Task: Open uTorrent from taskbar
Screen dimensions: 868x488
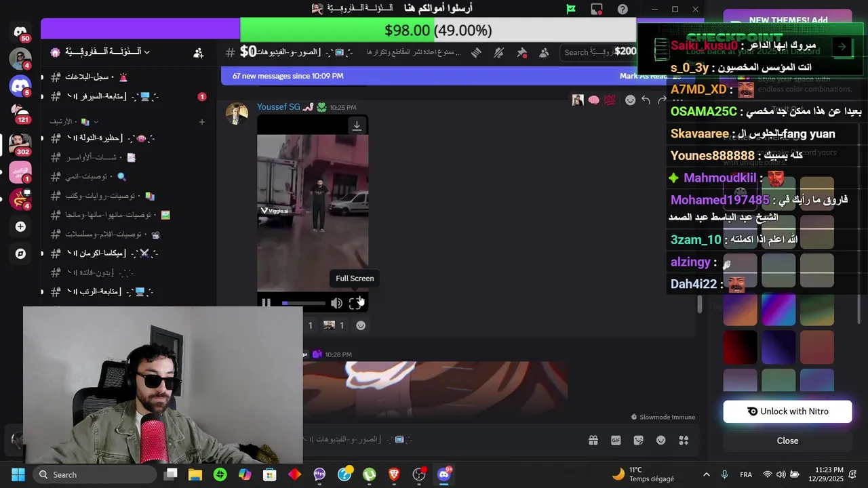Action: tap(369, 474)
